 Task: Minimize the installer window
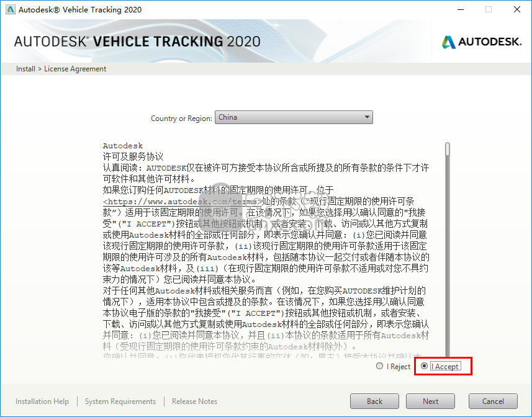pos(461,9)
